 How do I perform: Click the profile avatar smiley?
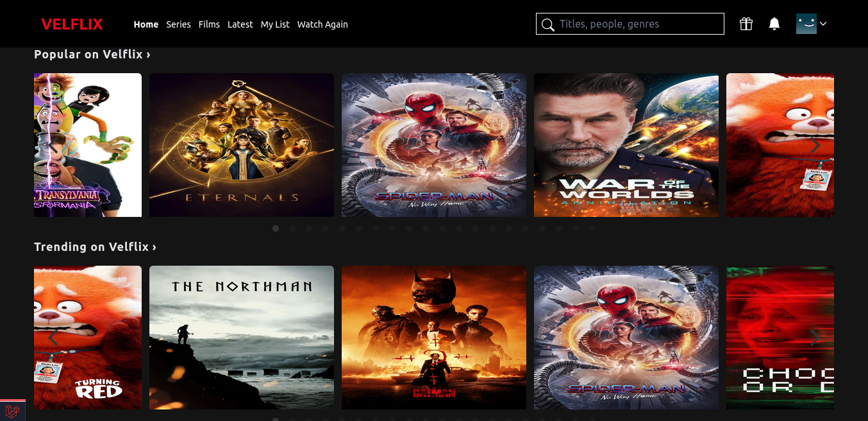[x=806, y=24]
